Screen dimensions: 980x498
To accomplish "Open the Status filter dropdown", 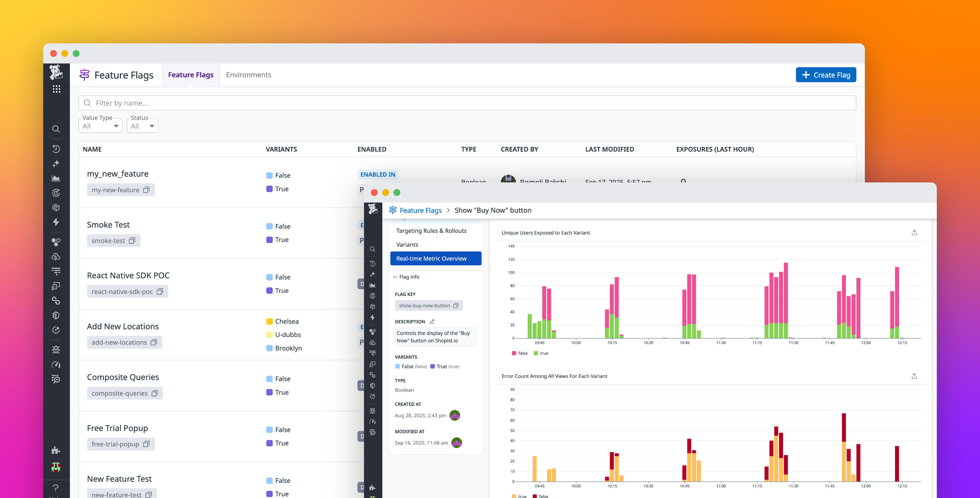I will pos(142,126).
